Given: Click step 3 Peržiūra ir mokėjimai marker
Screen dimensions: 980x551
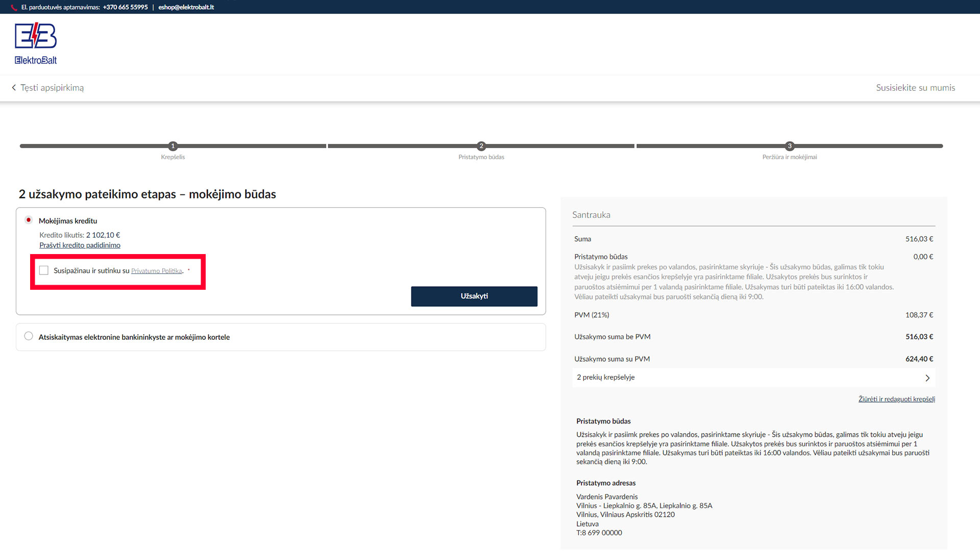Looking at the screenshot, I should 790,146.
